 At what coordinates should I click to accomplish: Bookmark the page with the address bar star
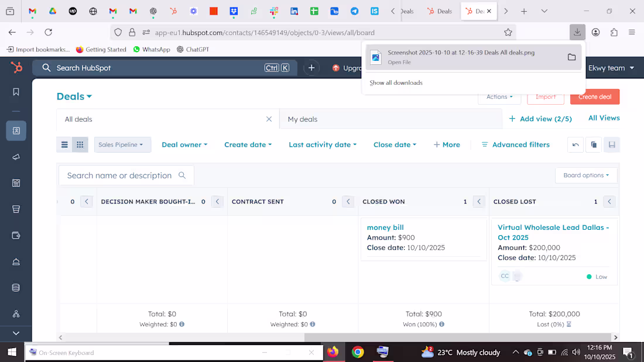point(508,32)
